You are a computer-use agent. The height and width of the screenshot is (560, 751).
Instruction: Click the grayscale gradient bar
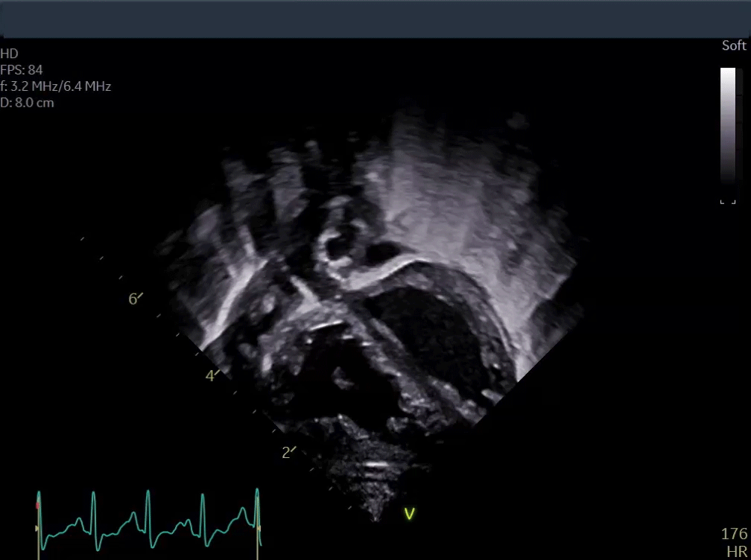pos(727,124)
